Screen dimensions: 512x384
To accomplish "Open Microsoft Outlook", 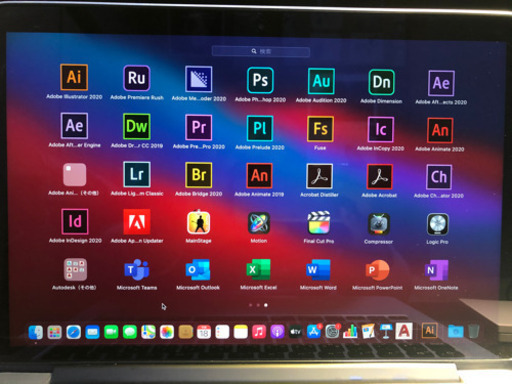I will click(x=198, y=270).
